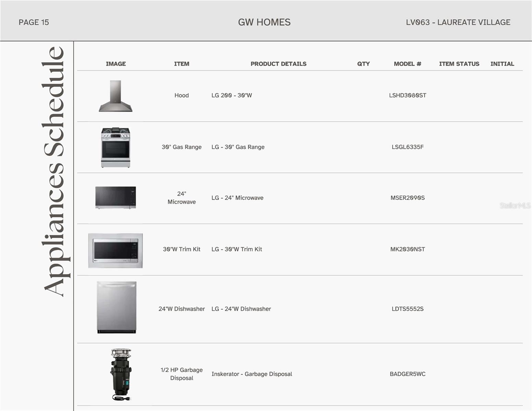Click model number LSGL6335F
This screenshot has height=411, width=532.
click(x=407, y=147)
